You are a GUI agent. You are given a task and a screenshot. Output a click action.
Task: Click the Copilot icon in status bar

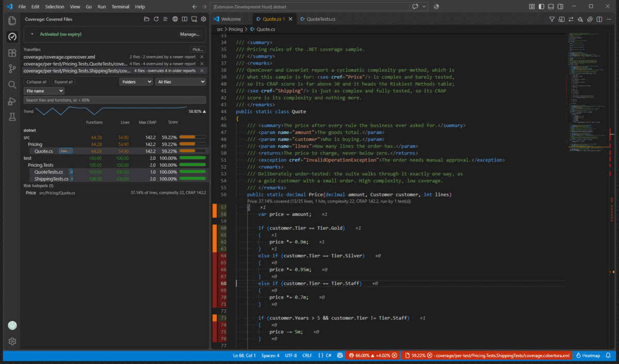[340, 355]
